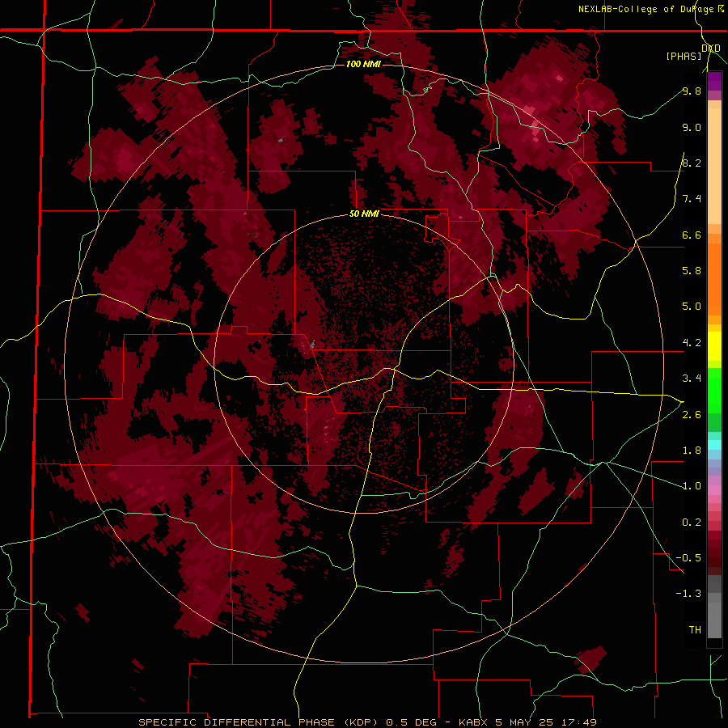
Task: Click the 3.4 scale value
Action: (x=692, y=379)
